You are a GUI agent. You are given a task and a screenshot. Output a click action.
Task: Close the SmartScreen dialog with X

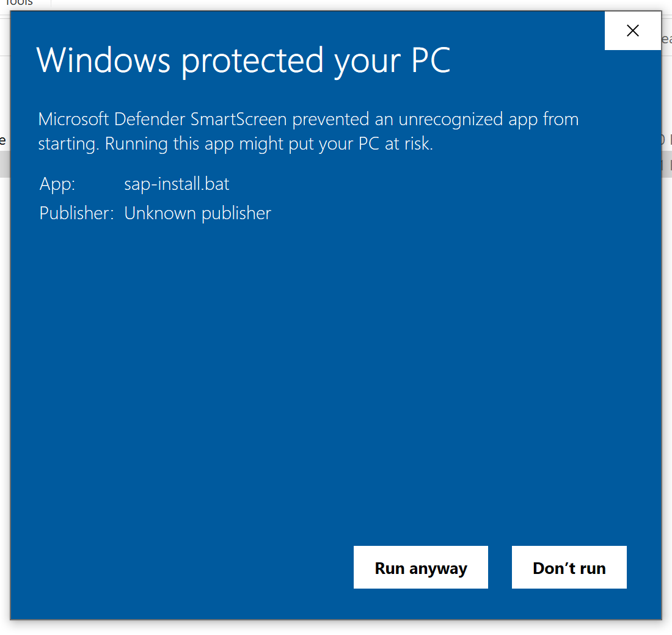(x=632, y=31)
